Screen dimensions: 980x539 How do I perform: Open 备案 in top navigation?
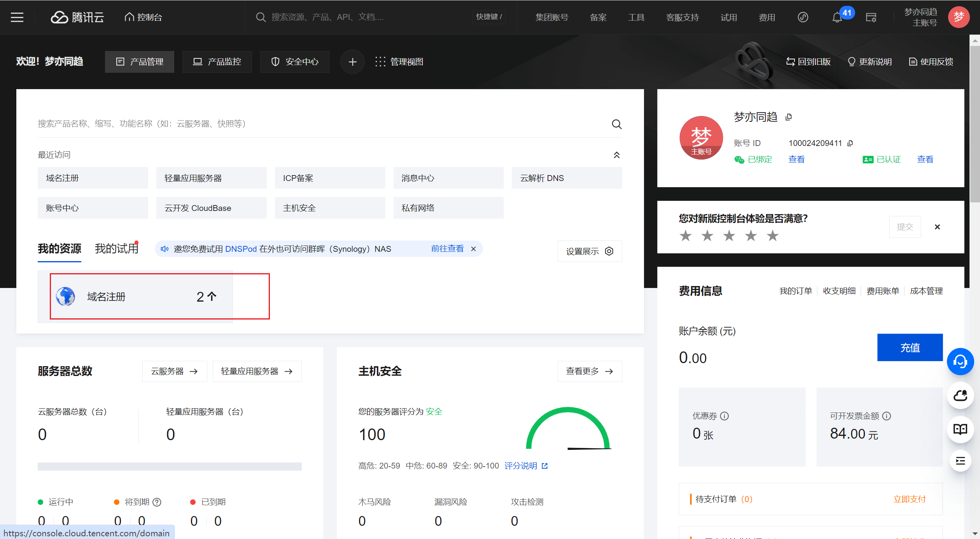tap(598, 18)
